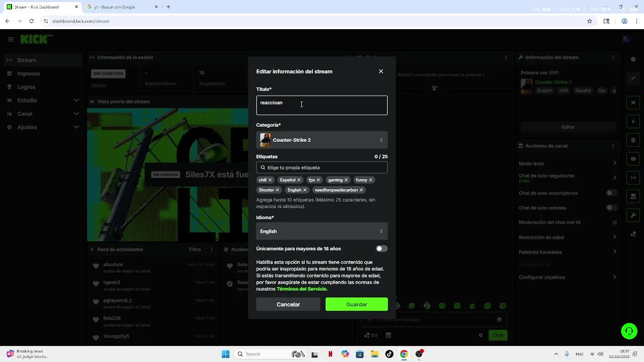Open File Explorer from the taskbar

[374, 354]
